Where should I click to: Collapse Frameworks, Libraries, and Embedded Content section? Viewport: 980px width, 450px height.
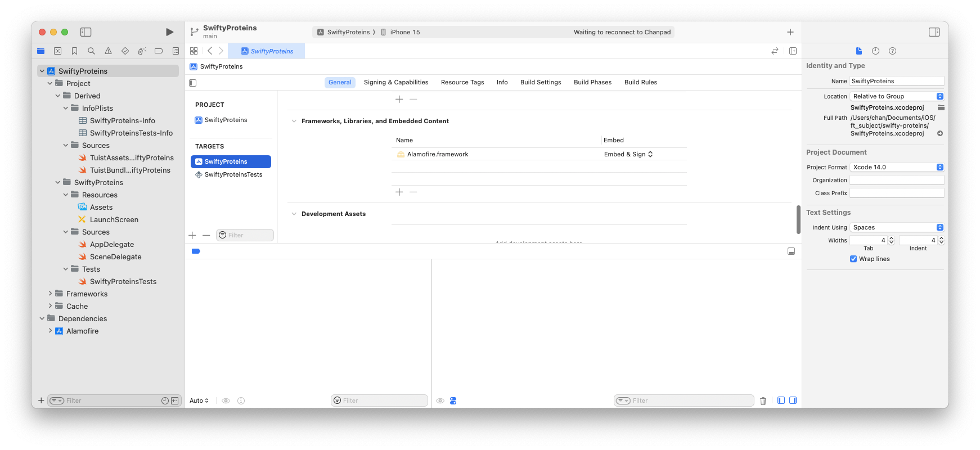pos(294,121)
